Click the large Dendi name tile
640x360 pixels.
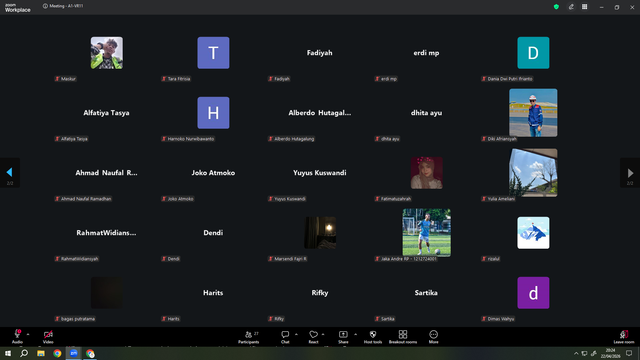click(x=213, y=233)
